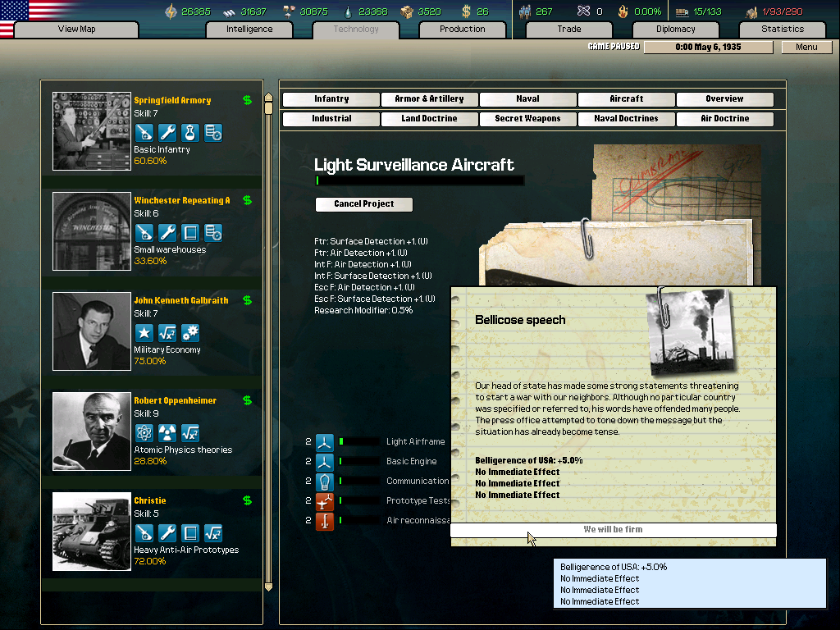Screen dimensions: 840x630
Task: Click the red Air reconnaissance component icon
Action: [326, 521]
